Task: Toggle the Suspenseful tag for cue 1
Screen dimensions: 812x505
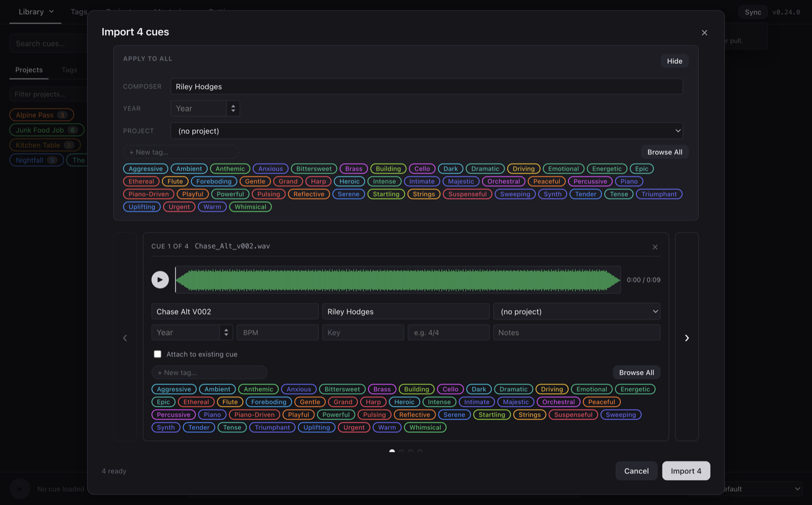Action: 573,415
